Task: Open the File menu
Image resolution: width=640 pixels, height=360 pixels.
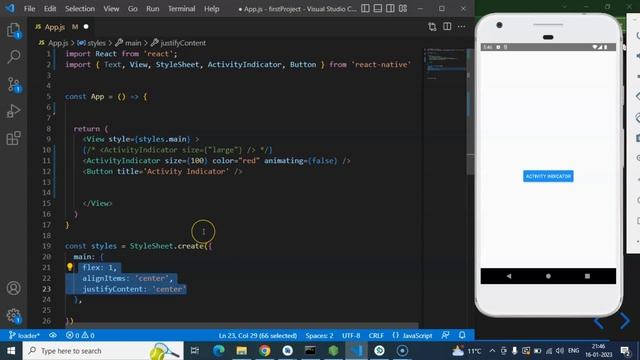Action: click(29, 9)
